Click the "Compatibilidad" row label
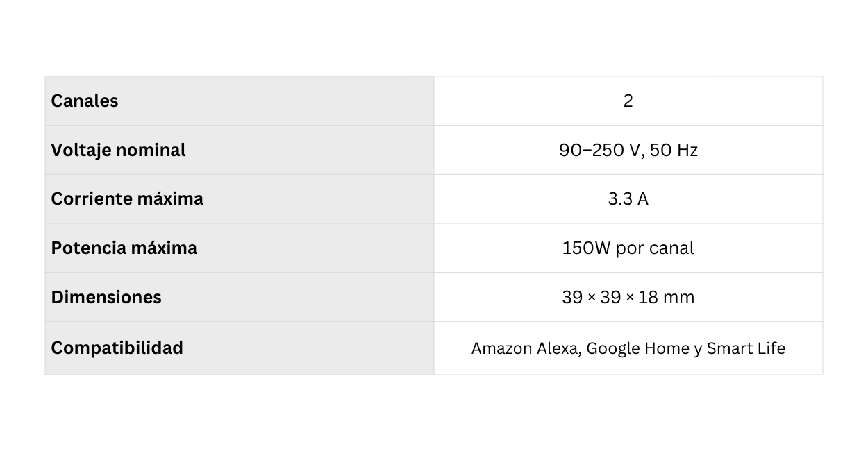The height and width of the screenshot is (451, 868). point(117,348)
